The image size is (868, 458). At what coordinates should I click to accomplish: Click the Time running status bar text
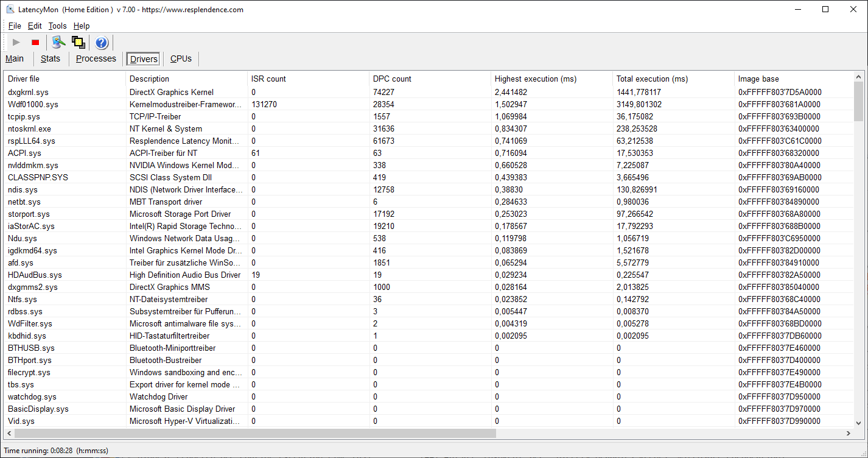56,451
